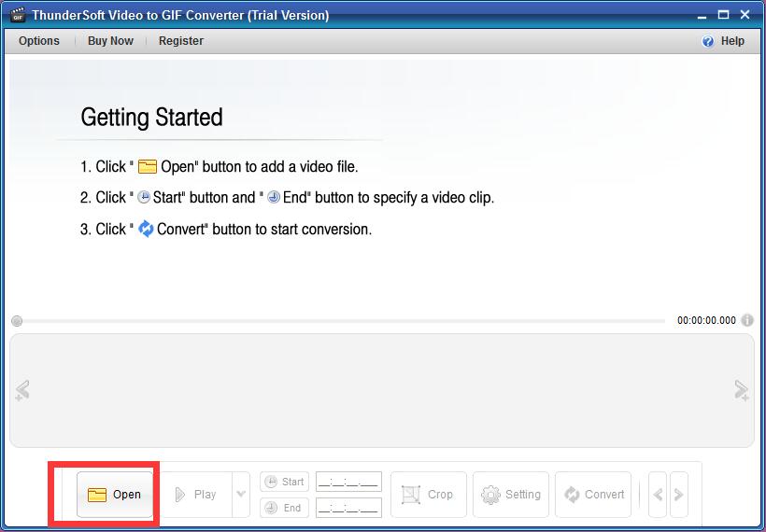The image size is (766, 532).
Task: Open Help in the menu bar
Action: pyautogui.click(x=732, y=41)
